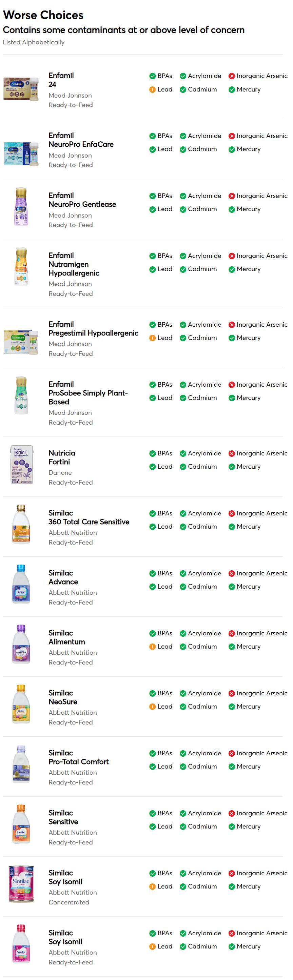Click the Nutricia Fortini carton thumbnail
293x980 pixels.
[x=21, y=465]
